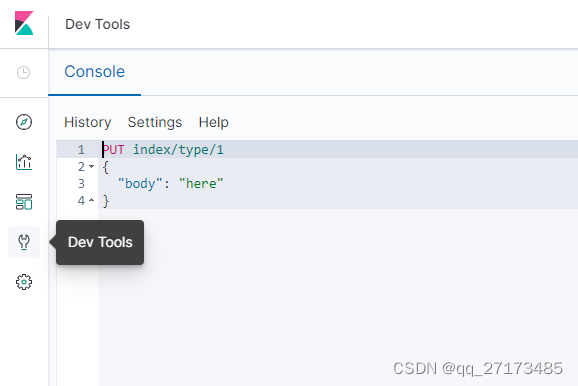Open recently viewed clock icon
This screenshot has height=386, width=578.
click(24, 72)
